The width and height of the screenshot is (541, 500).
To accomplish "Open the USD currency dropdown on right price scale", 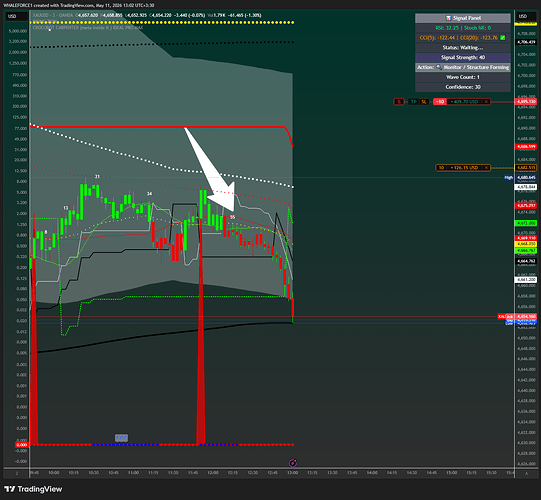I will (x=523, y=16).
